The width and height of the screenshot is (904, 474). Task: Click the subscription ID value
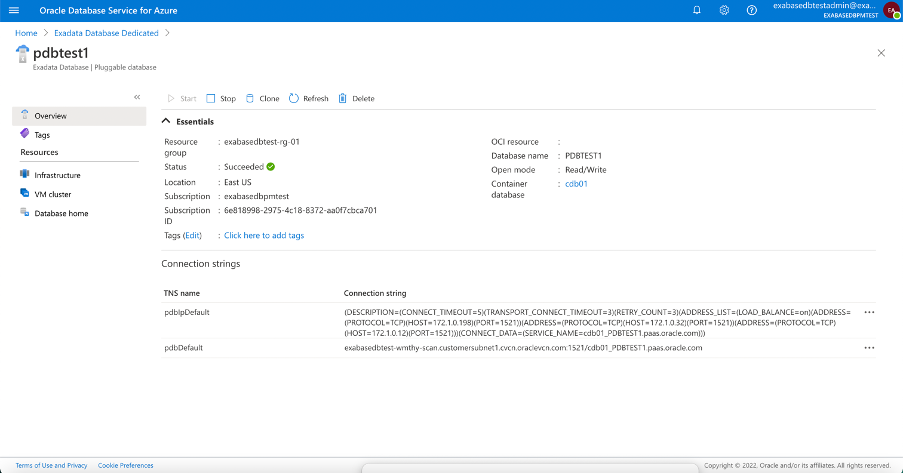[x=300, y=210]
